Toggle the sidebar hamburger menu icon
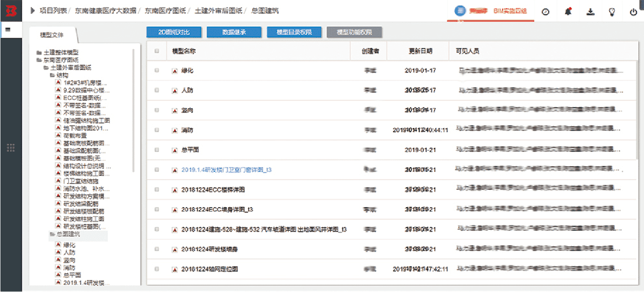 click(x=8, y=30)
